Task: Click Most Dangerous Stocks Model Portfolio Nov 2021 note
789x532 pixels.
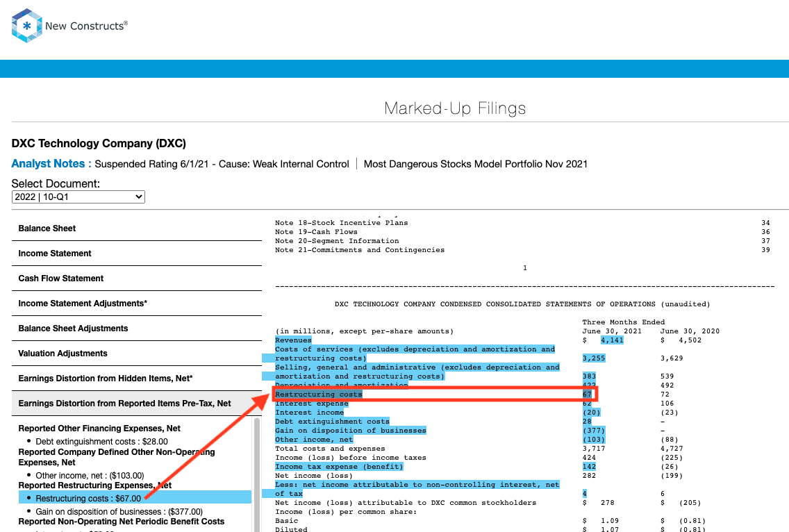Action: click(x=476, y=164)
